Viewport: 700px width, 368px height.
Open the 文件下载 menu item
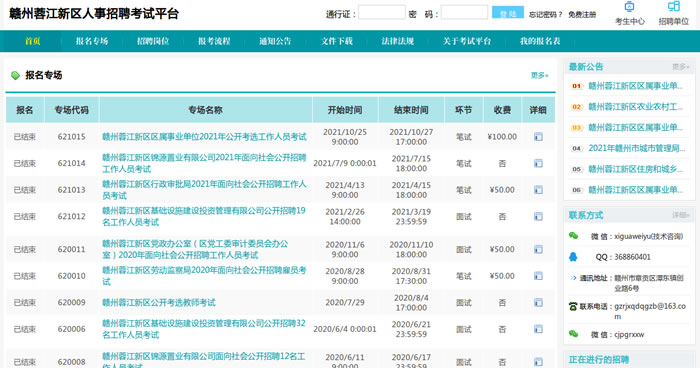coord(337,41)
